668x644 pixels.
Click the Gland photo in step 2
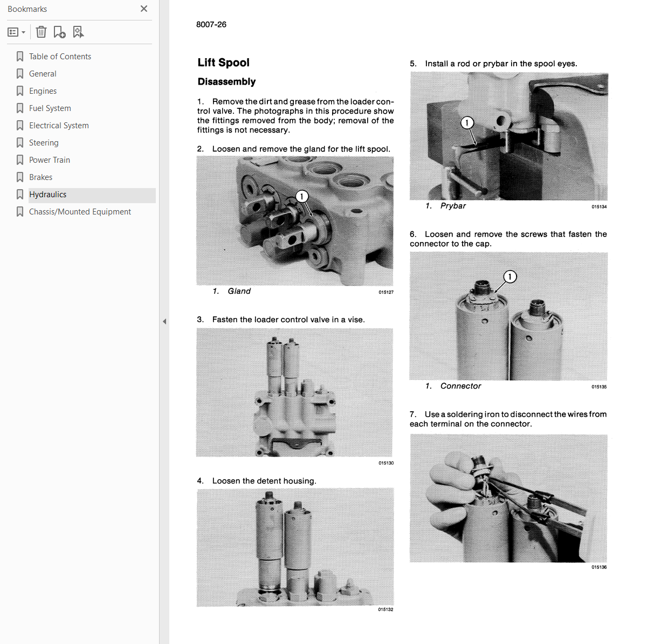(x=295, y=221)
